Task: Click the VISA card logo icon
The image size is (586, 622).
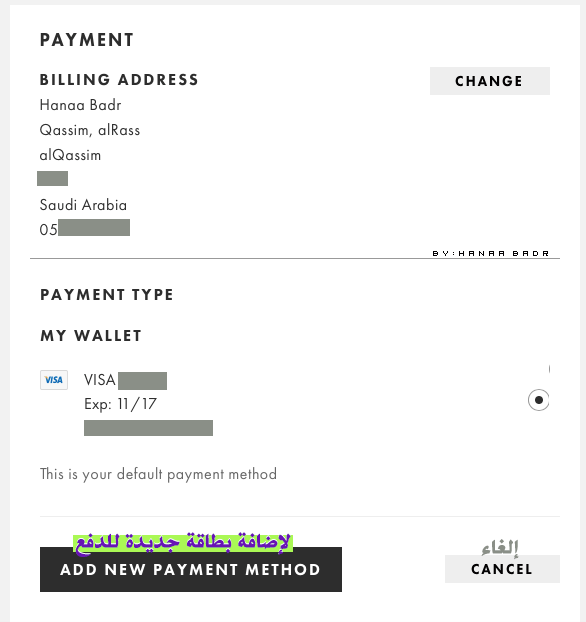Action: (x=54, y=380)
